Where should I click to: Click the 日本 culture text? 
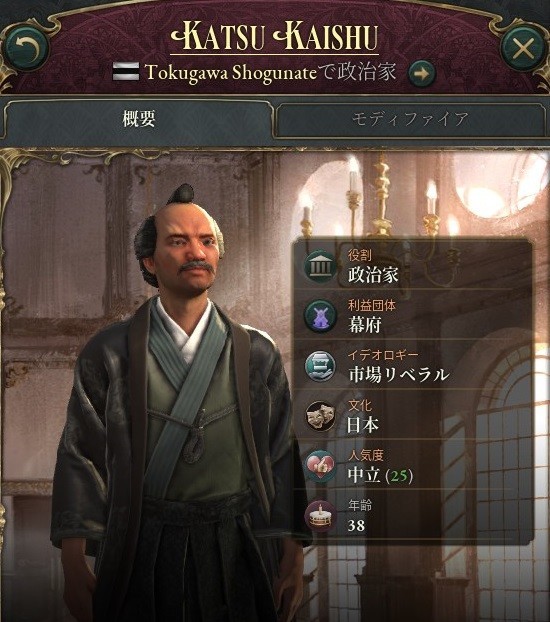(363, 424)
